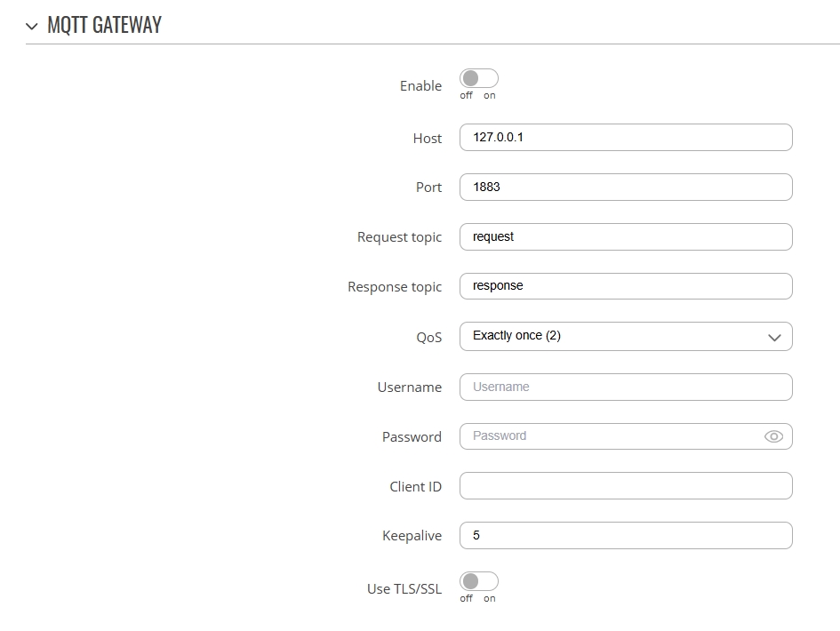Image resolution: width=840 pixels, height=631 pixels.
Task: Show password with the eye icon
Action: tap(773, 436)
